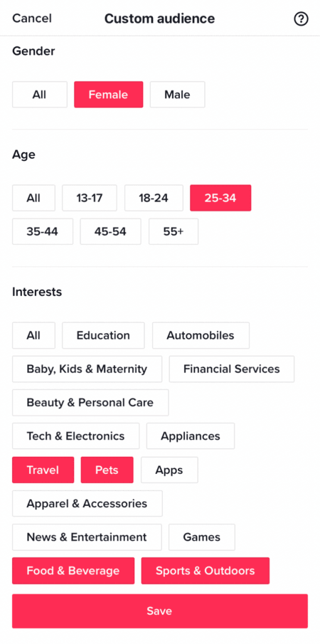Open the help question mark icon

pyautogui.click(x=301, y=19)
